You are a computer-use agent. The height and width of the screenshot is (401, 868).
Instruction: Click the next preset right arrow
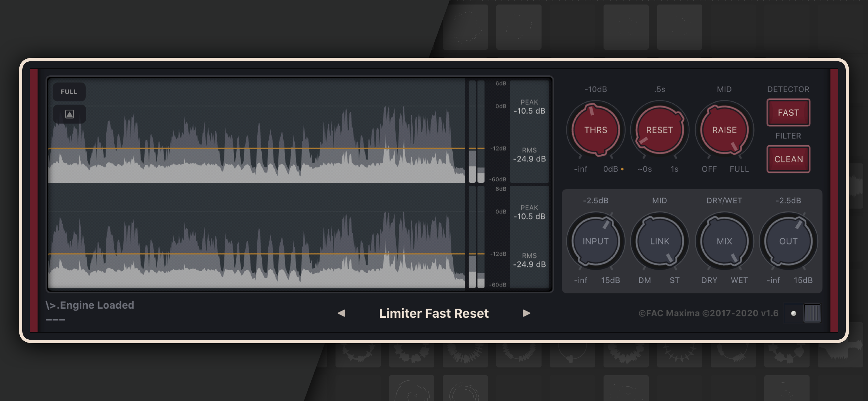pos(526,313)
